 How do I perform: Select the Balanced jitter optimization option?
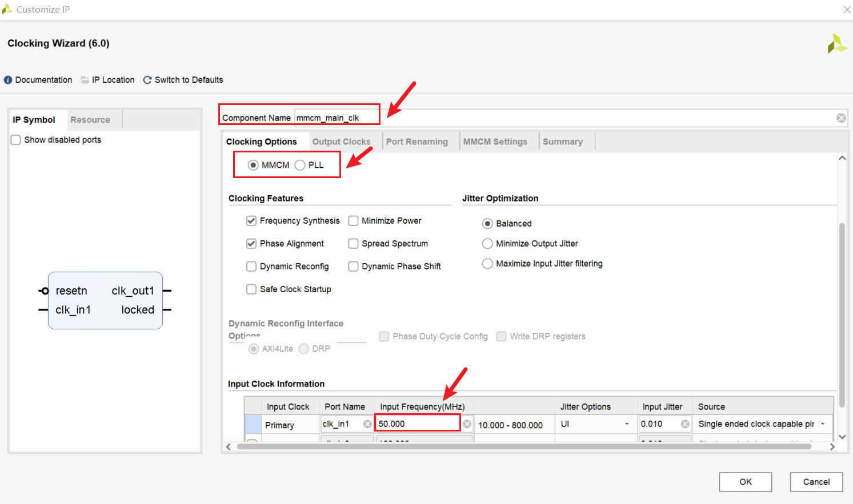point(487,224)
